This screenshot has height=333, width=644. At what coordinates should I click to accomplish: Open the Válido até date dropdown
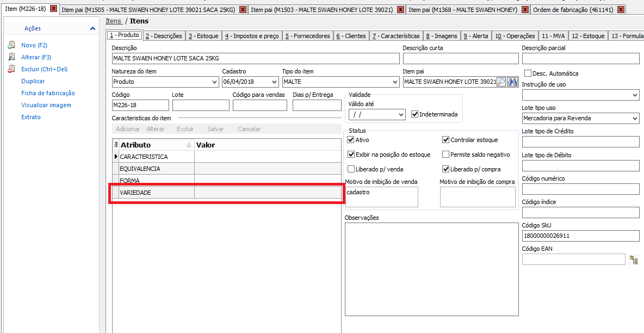coord(401,114)
